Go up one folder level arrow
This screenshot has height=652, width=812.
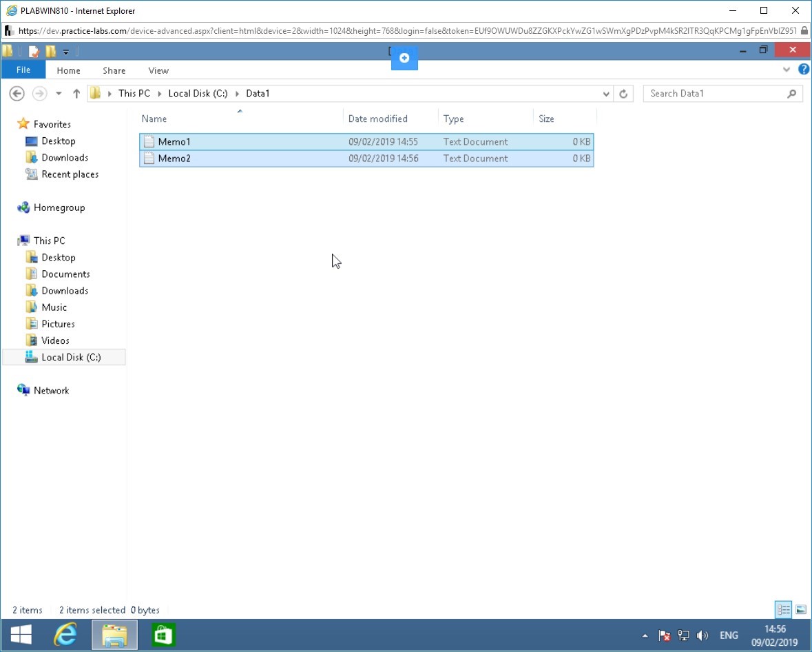[x=76, y=93]
